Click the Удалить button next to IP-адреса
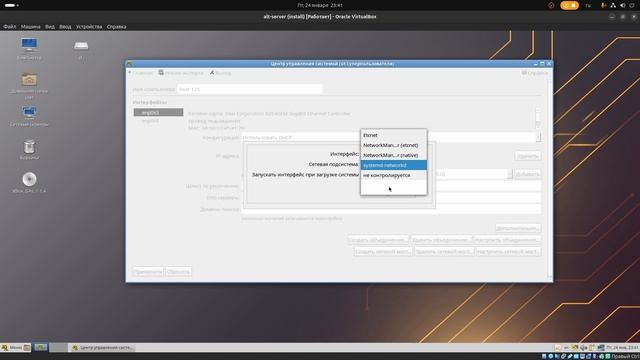This screenshot has height=360, width=640. [x=528, y=156]
